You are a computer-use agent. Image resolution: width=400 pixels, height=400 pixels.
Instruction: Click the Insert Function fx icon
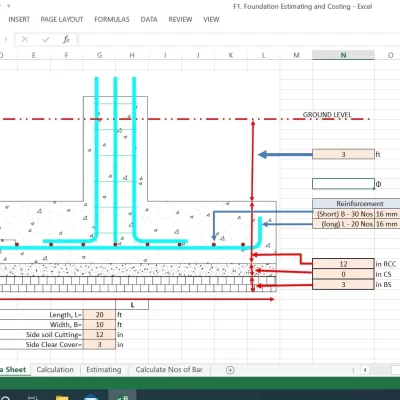pyautogui.click(x=66, y=39)
